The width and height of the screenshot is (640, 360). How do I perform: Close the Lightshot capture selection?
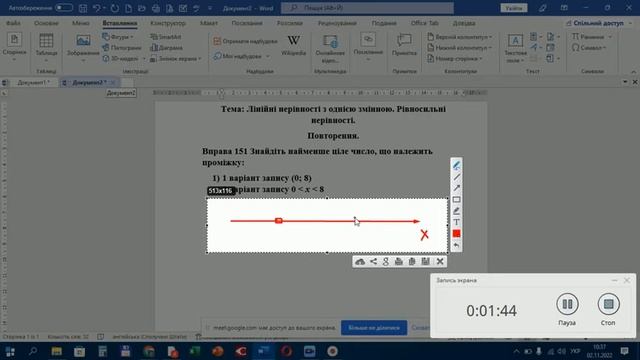[440, 262]
